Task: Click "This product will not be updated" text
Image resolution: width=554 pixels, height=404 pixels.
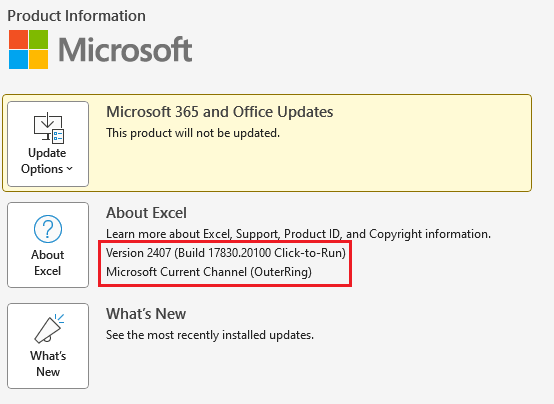Action: pos(193,133)
